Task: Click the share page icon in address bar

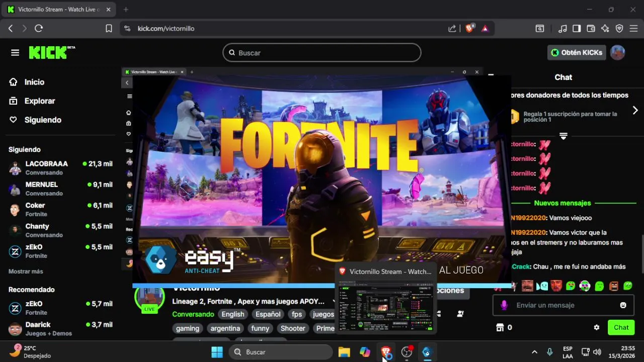Action: 452,29
